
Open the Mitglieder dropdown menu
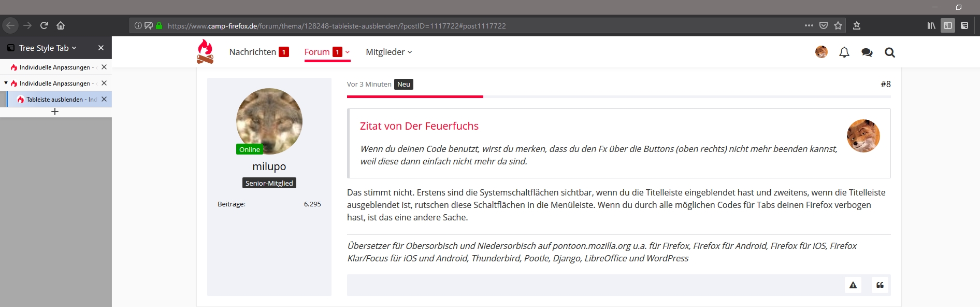pyautogui.click(x=389, y=52)
